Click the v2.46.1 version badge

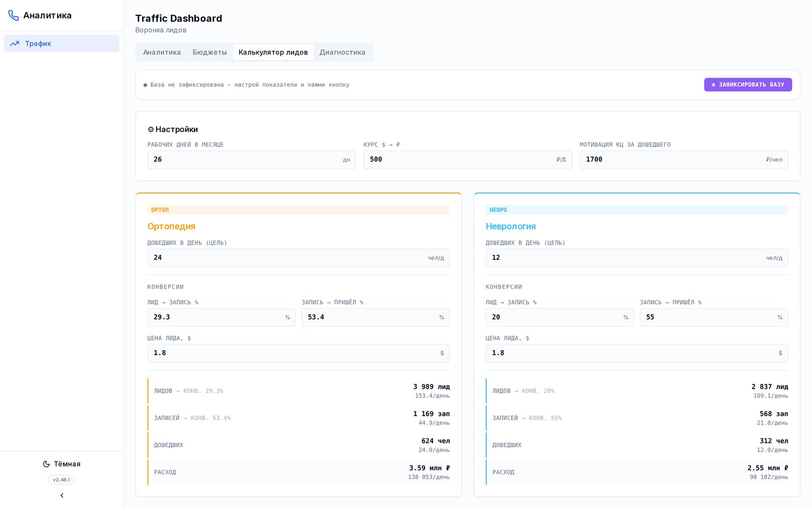pos(62,480)
